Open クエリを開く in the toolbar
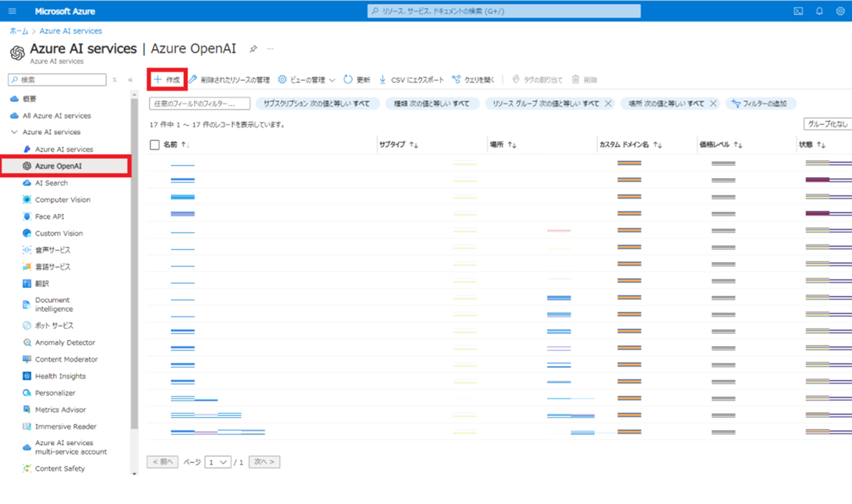The height and width of the screenshot is (504, 852). (x=474, y=80)
